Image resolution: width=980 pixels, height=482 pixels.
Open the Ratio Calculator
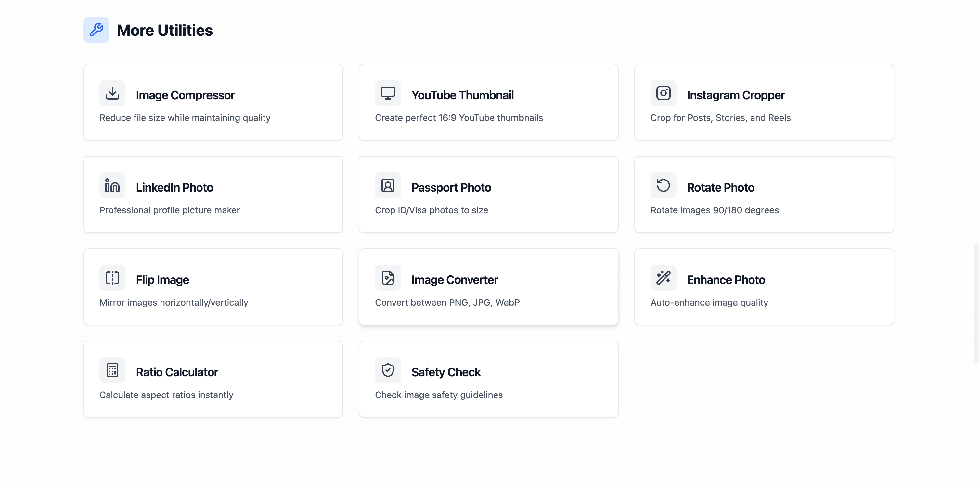click(213, 379)
